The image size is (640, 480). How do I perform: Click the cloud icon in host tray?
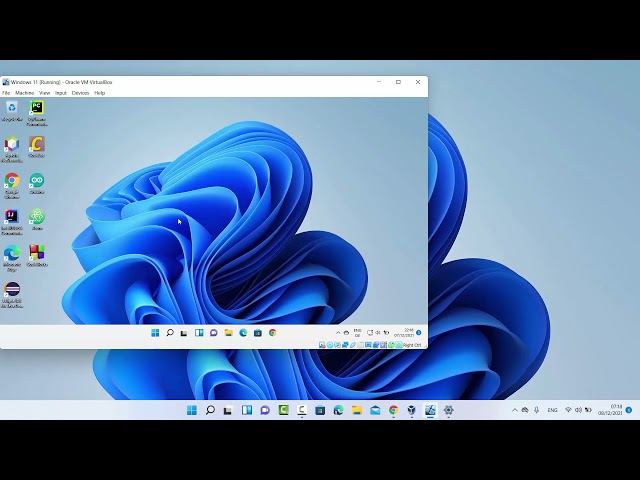[525, 410]
